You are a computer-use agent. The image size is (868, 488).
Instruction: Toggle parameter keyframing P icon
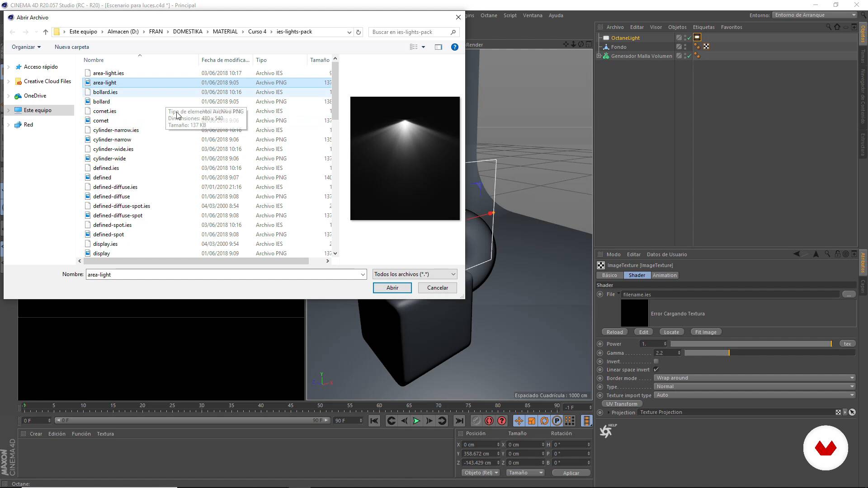(x=557, y=421)
